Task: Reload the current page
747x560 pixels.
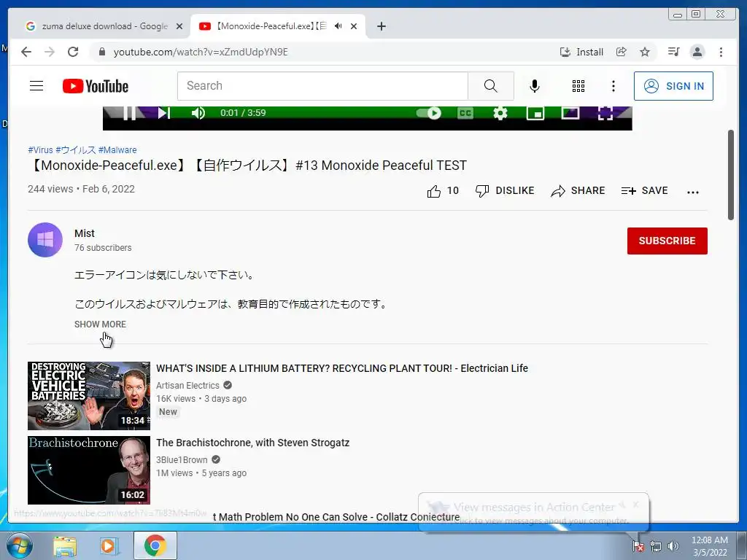Action: [73, 52]
